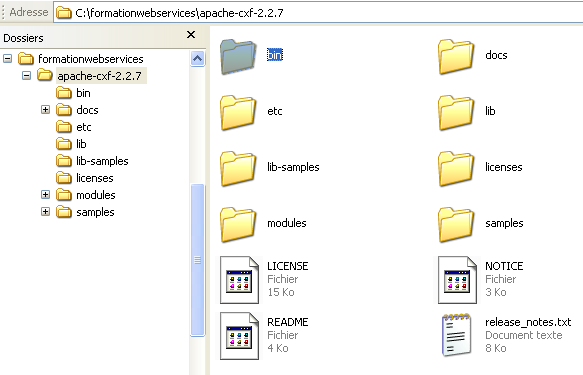Click the lib-samples name in file pane
The width and height of the screenshot is (583, 375).
(293, 167)
